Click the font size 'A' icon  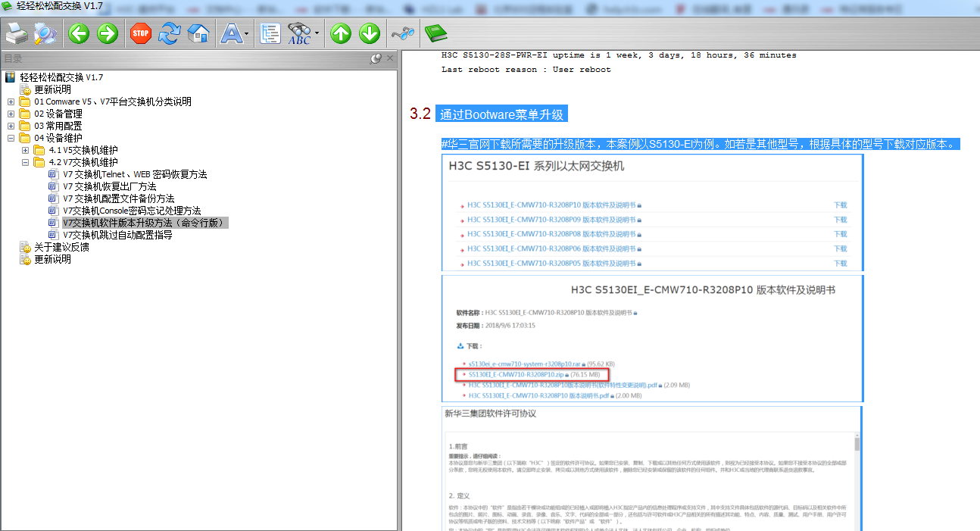(x=232, y=33)
